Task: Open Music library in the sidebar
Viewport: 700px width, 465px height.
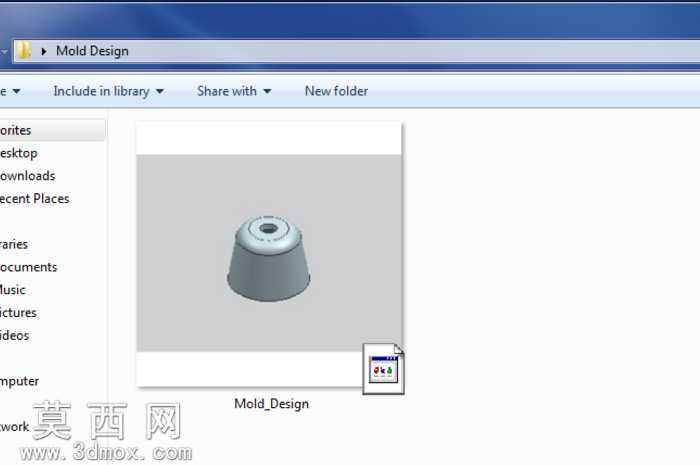Action: pyautogui.click(x=12, y=290)
